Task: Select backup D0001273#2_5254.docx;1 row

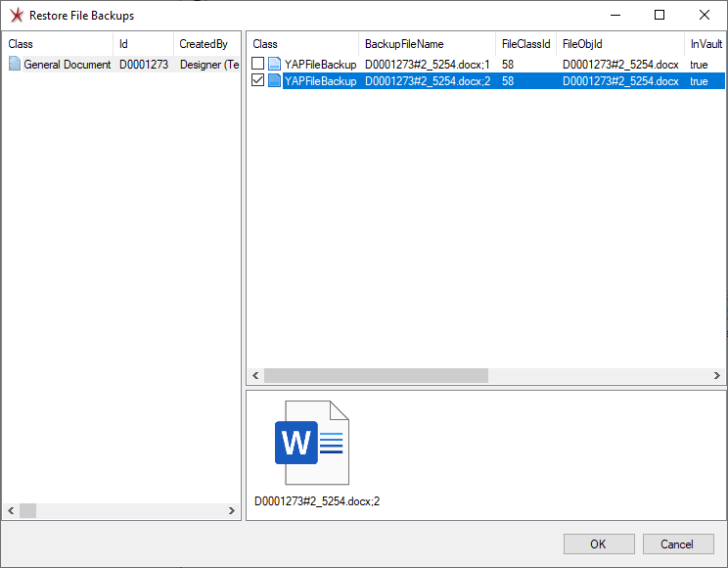Action: (x=427, y=65)
